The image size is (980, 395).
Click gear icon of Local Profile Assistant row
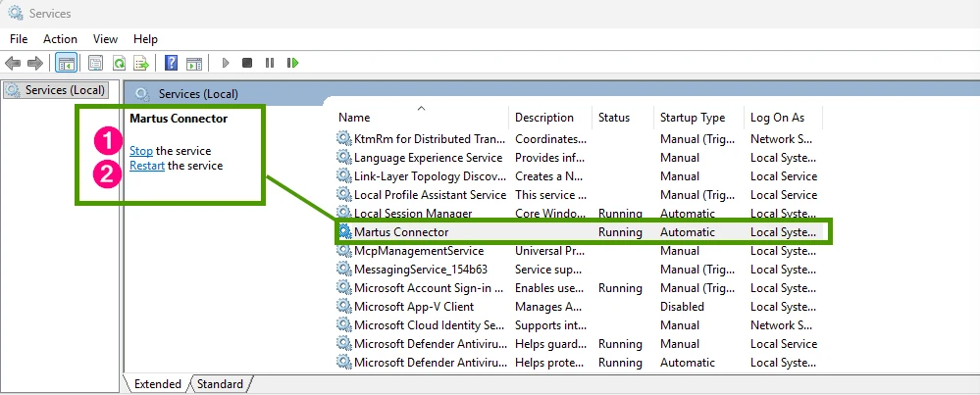(x=344, y=195)
